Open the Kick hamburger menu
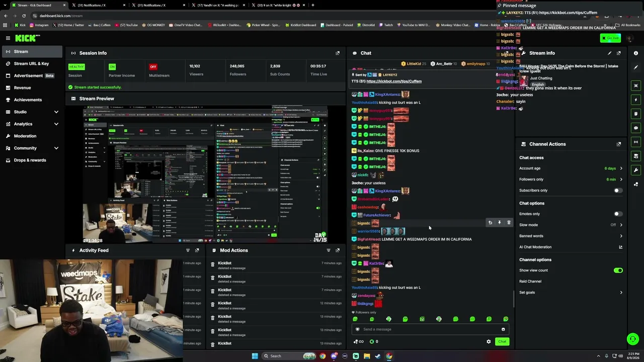644x362 pixels. coord(8,38)
